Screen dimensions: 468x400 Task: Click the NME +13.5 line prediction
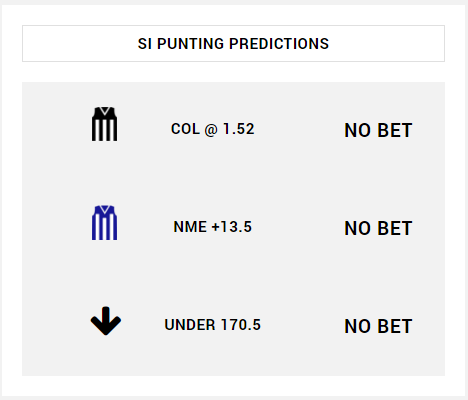pos(213,227)
